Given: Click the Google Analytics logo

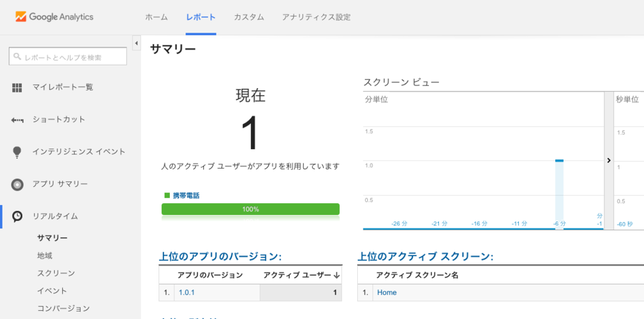Looking at the screenshot, I should 55,17.
